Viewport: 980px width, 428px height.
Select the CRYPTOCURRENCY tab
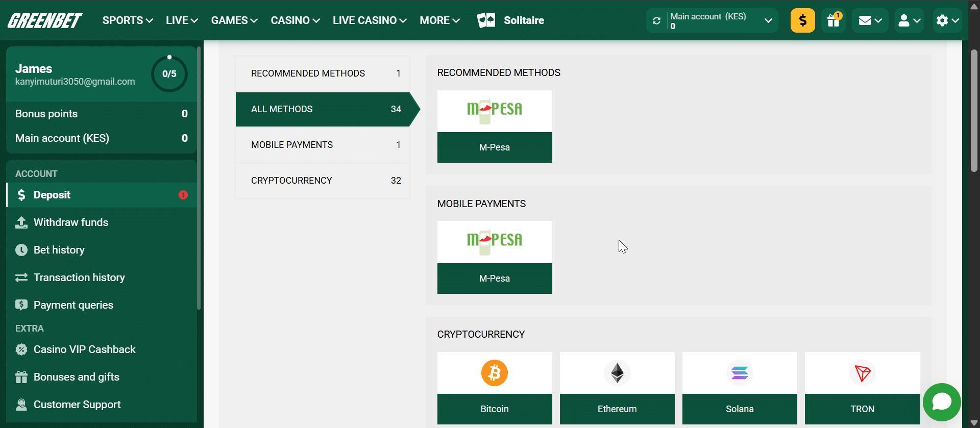(x=323, y=181)
